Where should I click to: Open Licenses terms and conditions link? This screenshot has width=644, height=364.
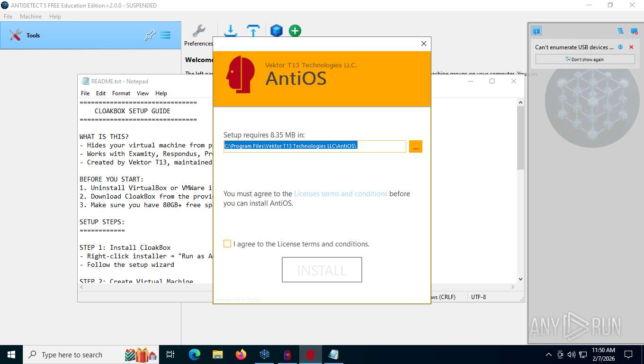340,194
